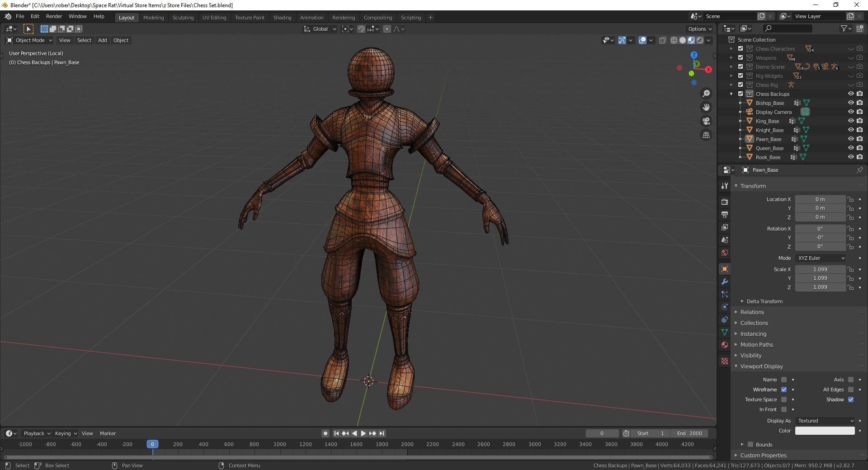Click the viewport Add menu button

[102, 40]
